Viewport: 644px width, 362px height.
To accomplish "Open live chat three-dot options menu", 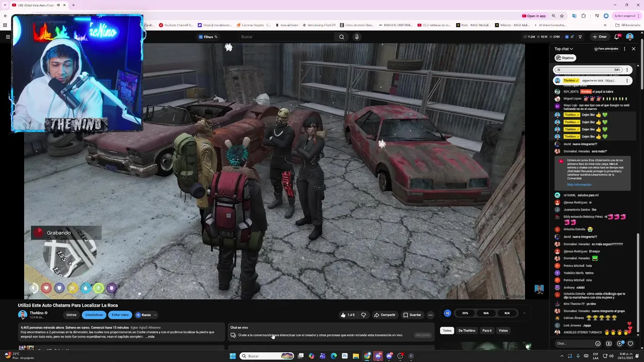I will 624,49.
